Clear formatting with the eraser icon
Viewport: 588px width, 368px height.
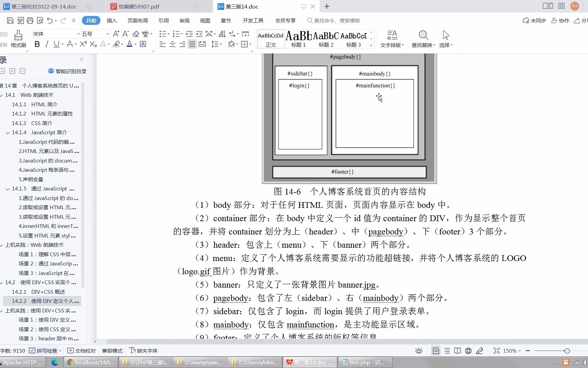point(136,34)
